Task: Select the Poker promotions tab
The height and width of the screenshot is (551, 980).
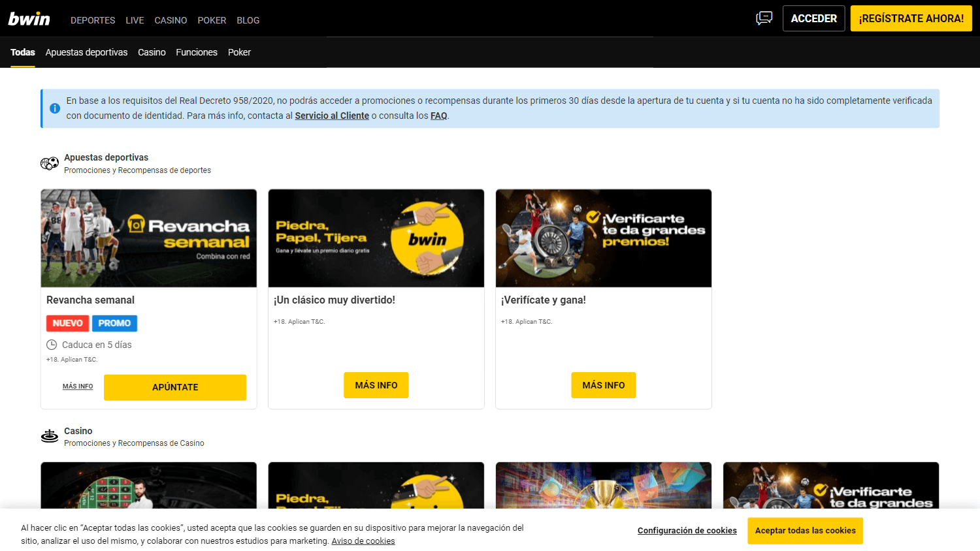Action: tap(239, 52)
